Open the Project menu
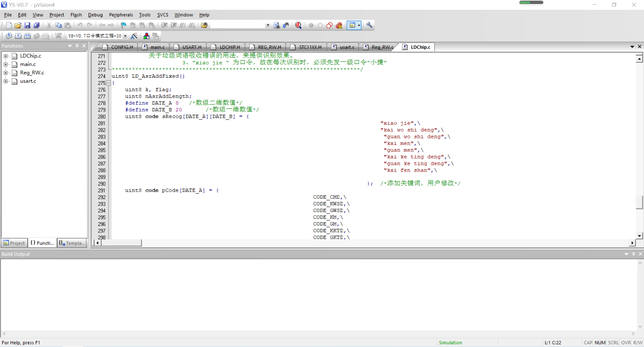 pyautogui.click(x=57, y=15)
